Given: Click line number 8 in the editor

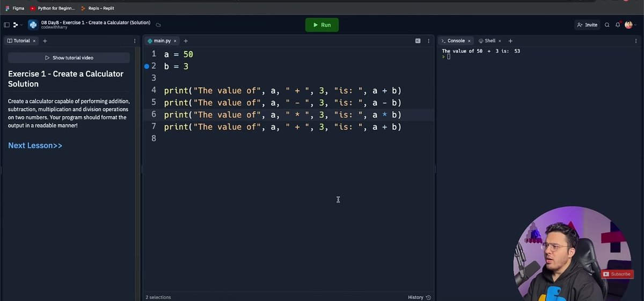Looking at the screenshot, I should click(154, 139).
